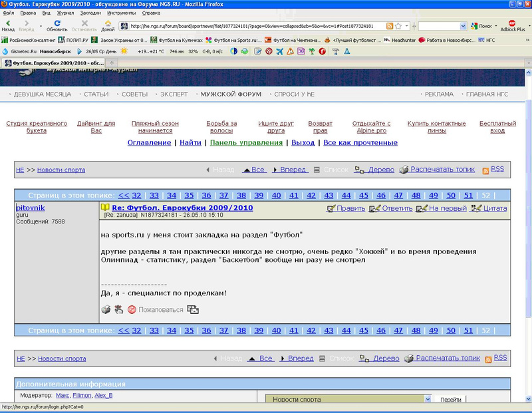The width and height of the screenshot is (532, 413).
Task: Click the Adblock Plus toolbar icon
Action: pos(512,24)
